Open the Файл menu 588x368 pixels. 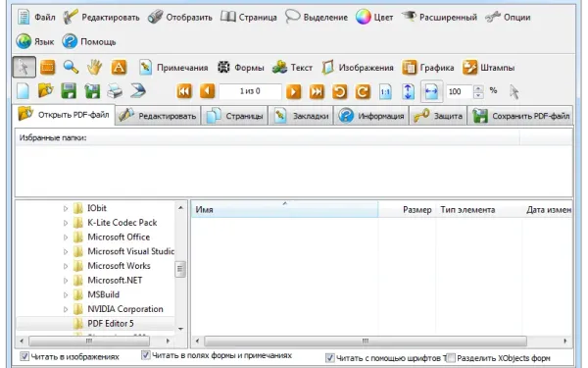[36, 18]
